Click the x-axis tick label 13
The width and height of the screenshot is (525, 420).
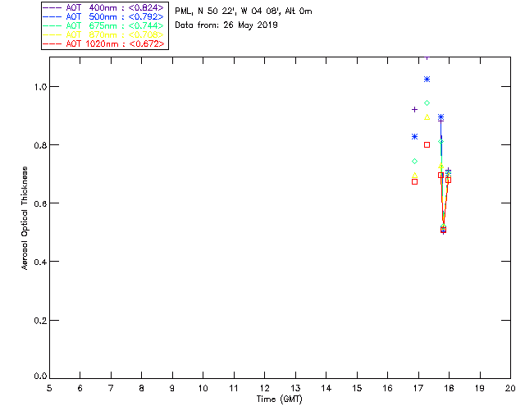point(295,388)
